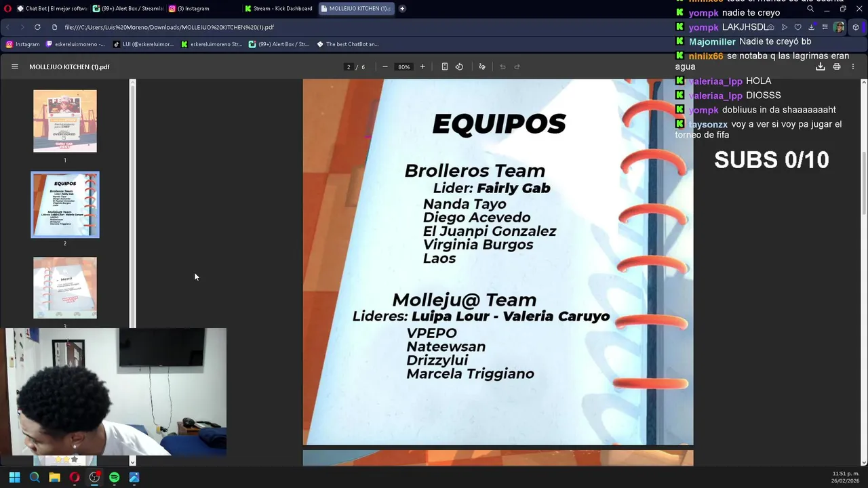Click the profile avatar in browser toolbar
Screen dimensions: 868x488
click(x=839, y=27)
